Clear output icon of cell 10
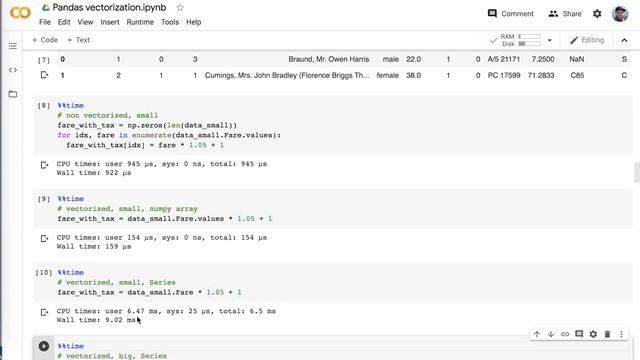This screenshot has height=360, width=640. click(x=44, y=312)
